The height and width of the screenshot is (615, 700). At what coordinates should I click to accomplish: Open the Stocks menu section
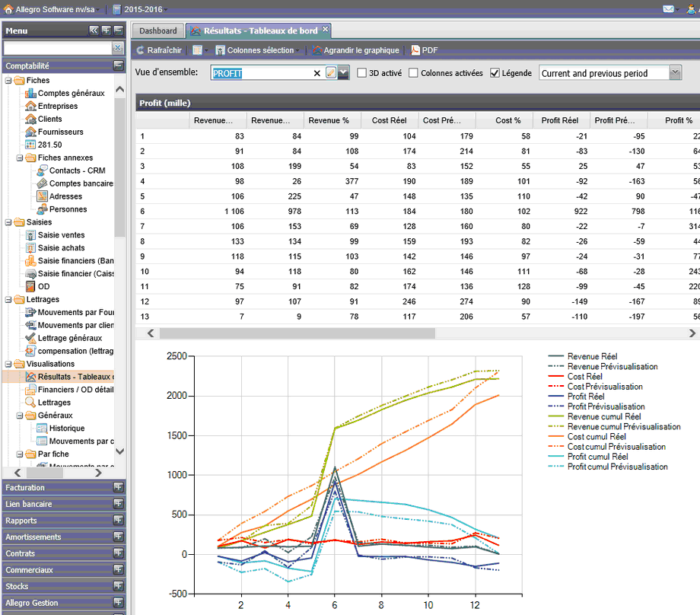coord(63,586)
